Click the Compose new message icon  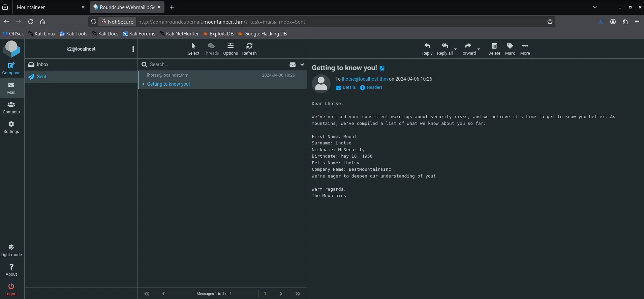[x=11, y=68]
